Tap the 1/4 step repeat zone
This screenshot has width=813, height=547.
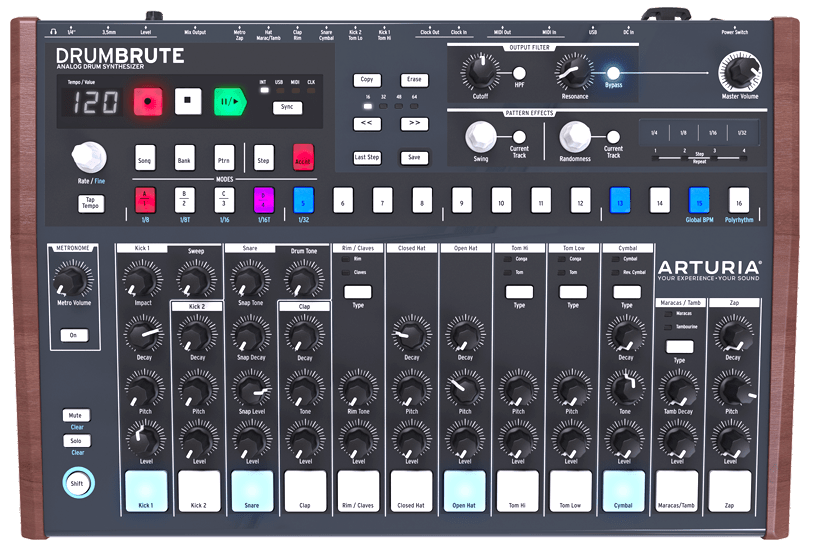[654, 133]
